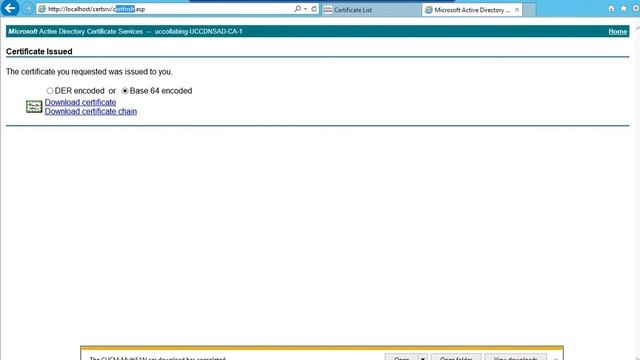
Task: Click the Download certificate link
Action: 80,102
